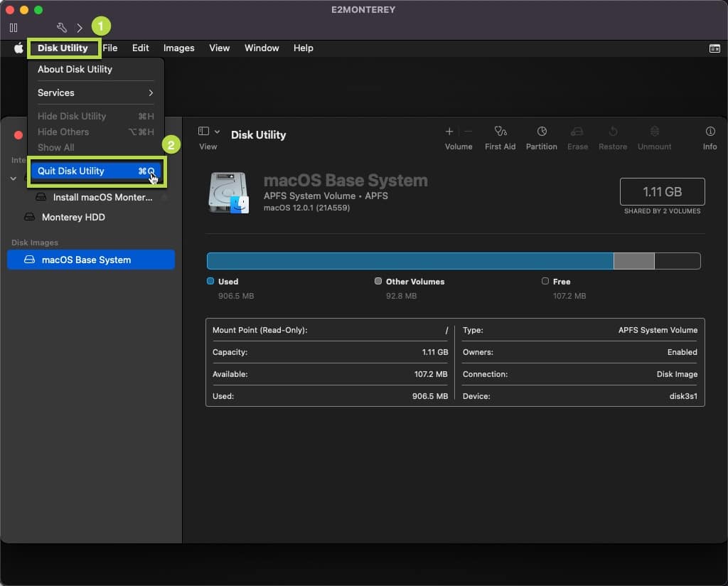Image resolution: width=728 pixels, height=586 pixels.
Task: Open the Edit menu
Action: (x=140, y=48)
